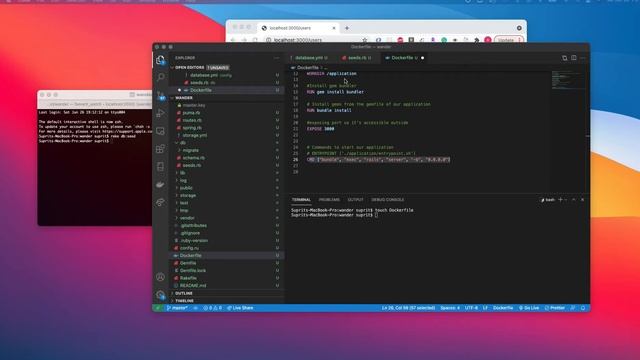Click Prettier in the status bar
The image size is (640, 360).
pos(555,308)
